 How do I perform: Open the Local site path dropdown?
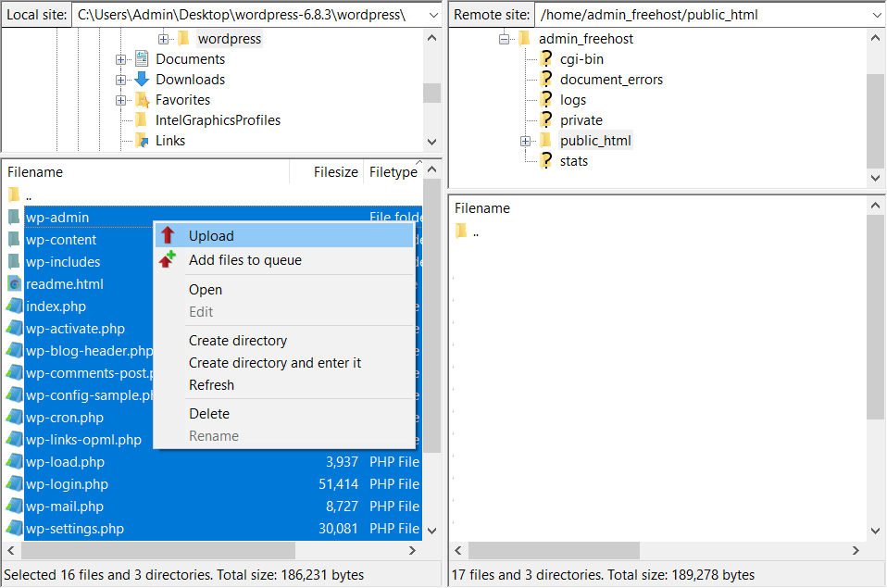point(432,15)
